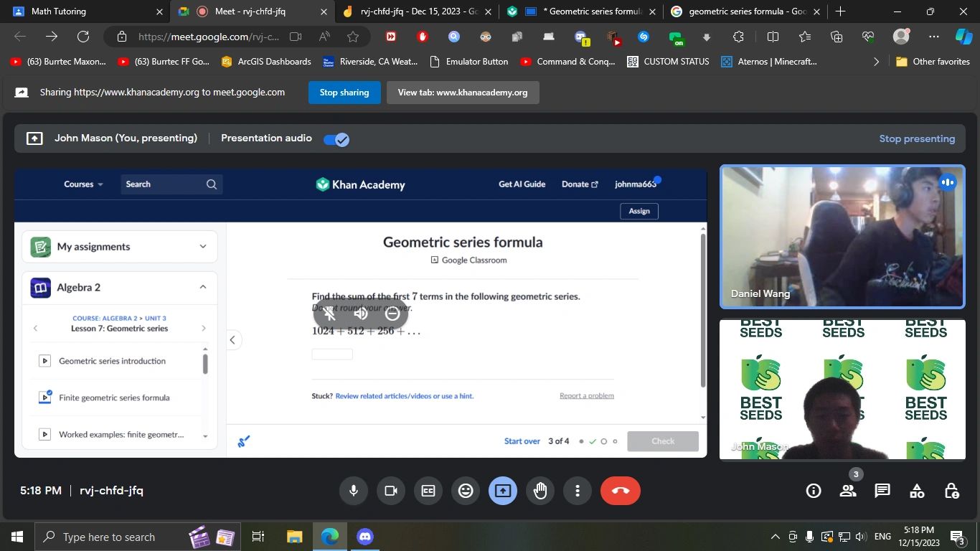This screenshot has height=551, width=980.
Task: Click the more options three-dot icon
Action: 578,491
